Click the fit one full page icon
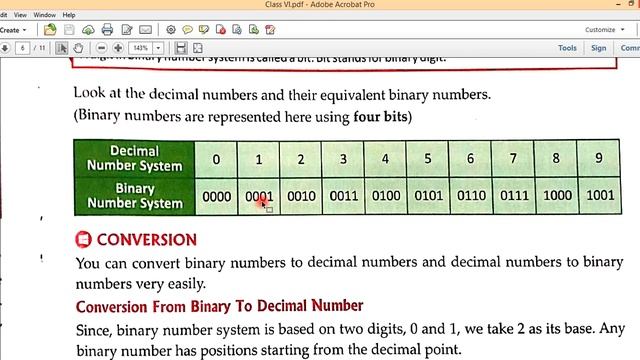Viewport: 640px width, 360px height. coord(198,48)
